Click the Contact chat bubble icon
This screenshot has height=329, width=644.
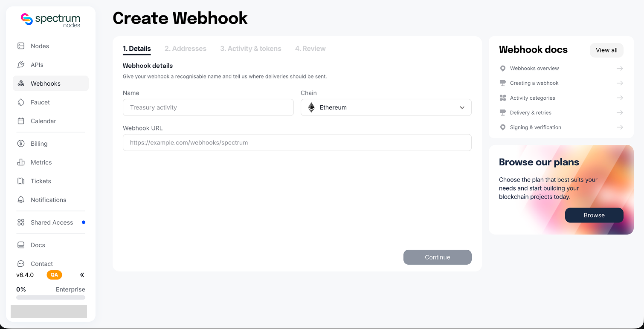pyautogui.click(x=21, y=264)
